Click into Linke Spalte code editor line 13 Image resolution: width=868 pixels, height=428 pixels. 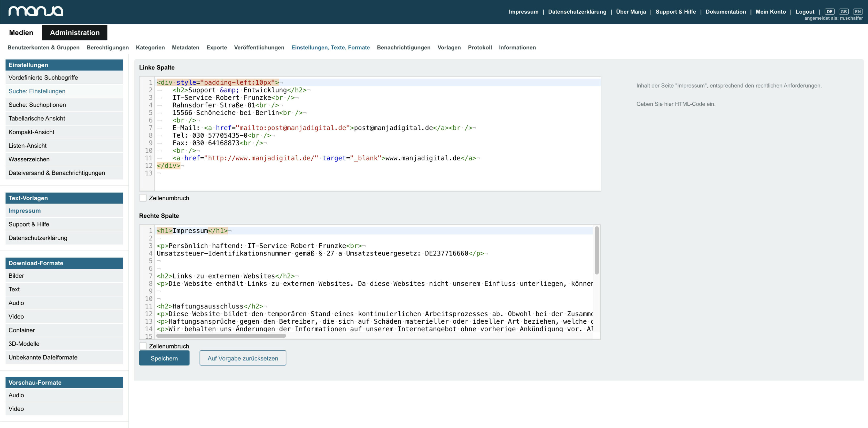coord(377,173)
